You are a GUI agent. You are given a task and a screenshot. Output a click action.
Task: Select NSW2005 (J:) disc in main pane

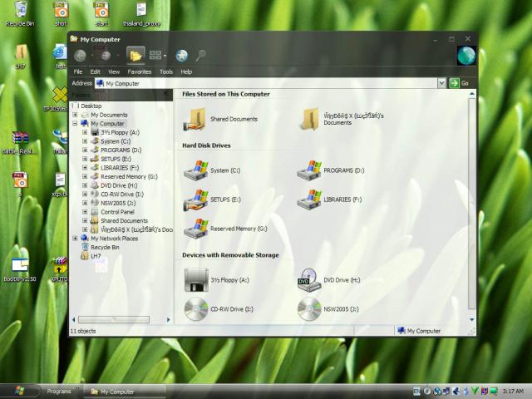[309, 309]
